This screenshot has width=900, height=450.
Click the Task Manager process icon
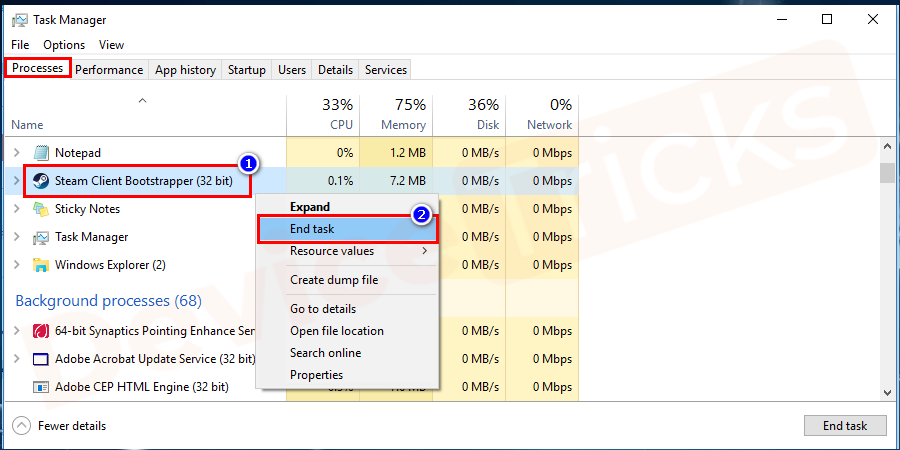42,237
